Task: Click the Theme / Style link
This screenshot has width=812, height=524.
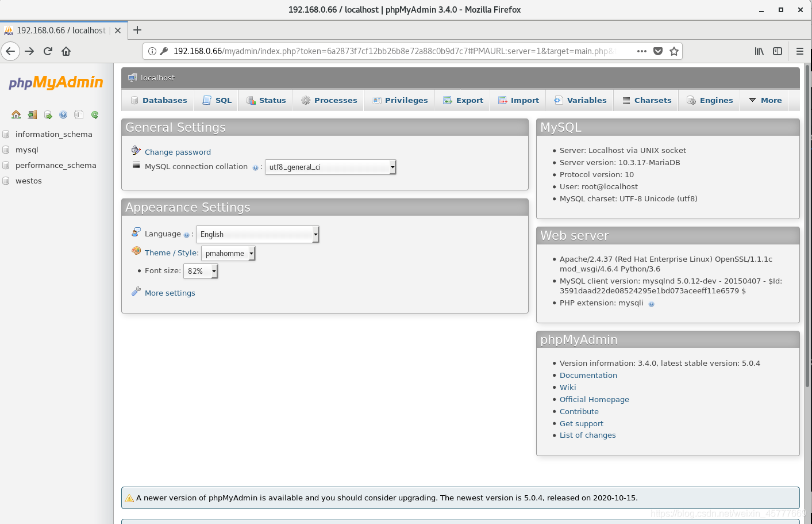Action: [x=171, y=253]
